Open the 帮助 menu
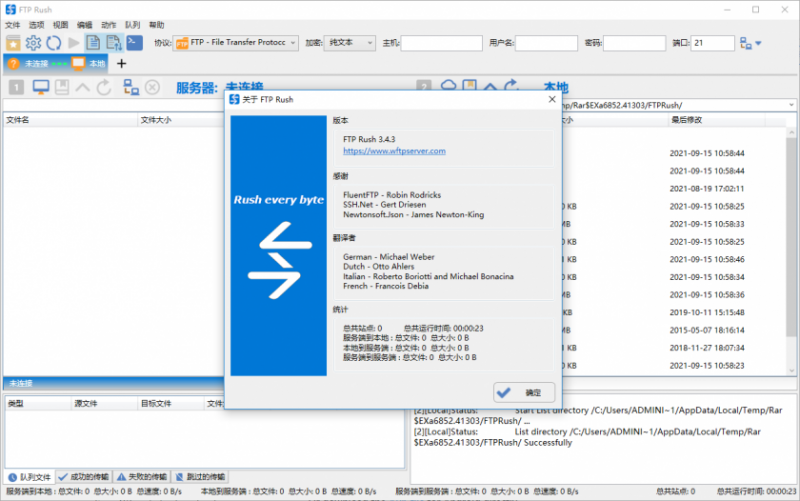The image size is (800, 501). coord(156,25)
